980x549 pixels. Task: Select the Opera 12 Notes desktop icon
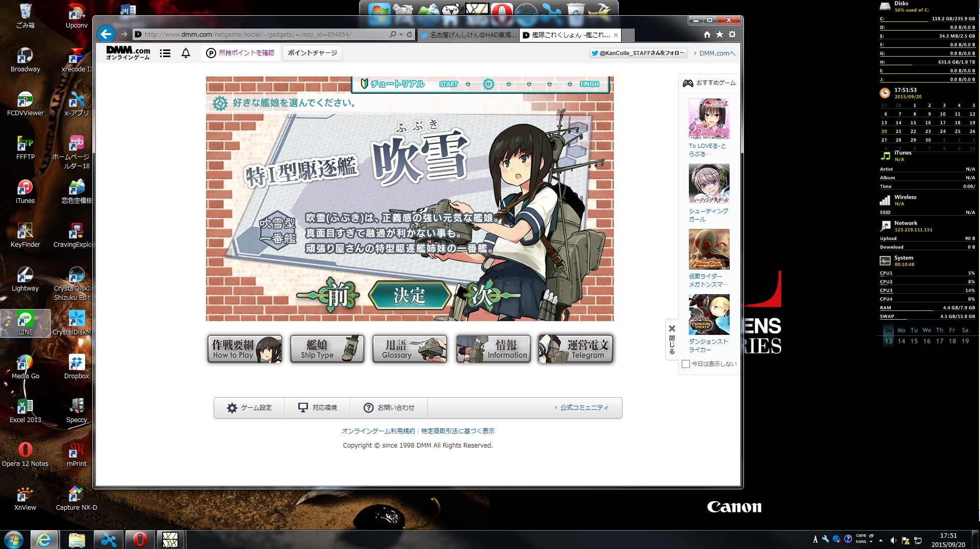tap(25, 455)
